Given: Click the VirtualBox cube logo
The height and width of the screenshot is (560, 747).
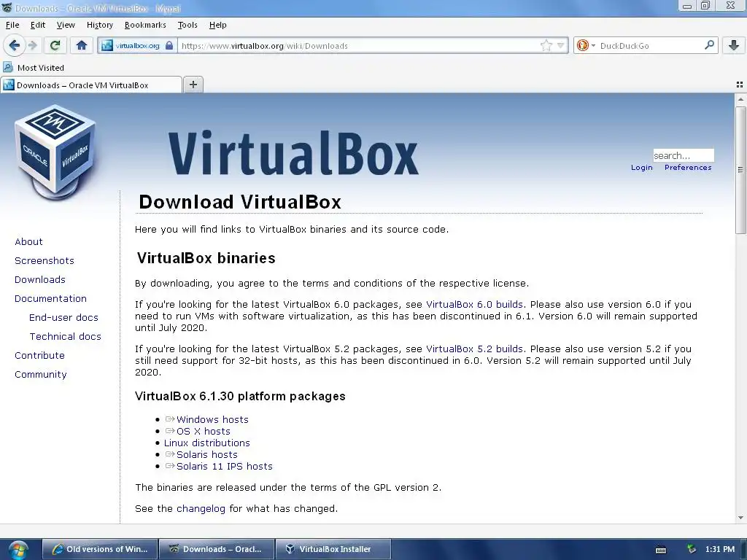Looking at the screenshot, I should 55,152.
